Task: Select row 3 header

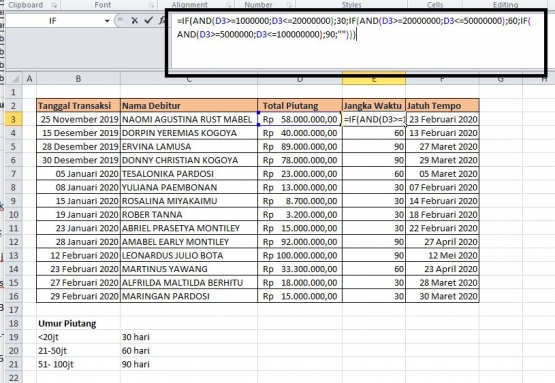Action: pyautogui.click(x=13, y=119)
